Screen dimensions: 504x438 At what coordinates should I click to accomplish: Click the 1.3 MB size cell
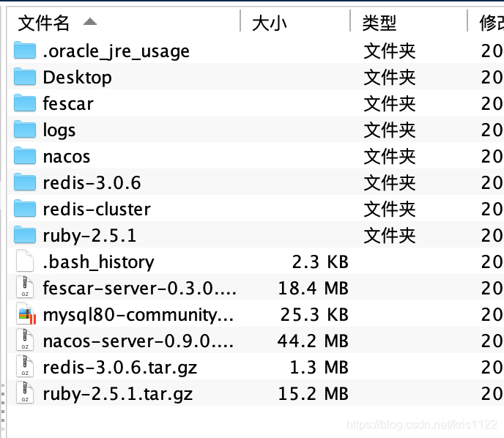[319, 367]
